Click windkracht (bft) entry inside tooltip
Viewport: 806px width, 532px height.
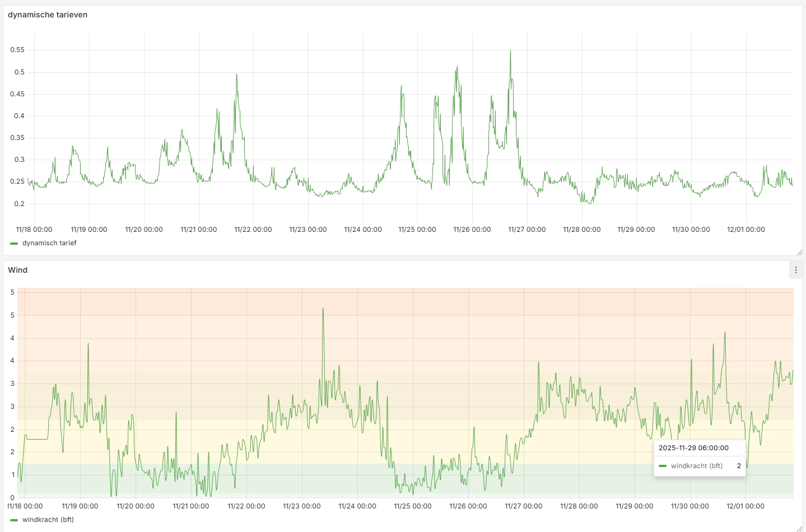coord(697,466)
